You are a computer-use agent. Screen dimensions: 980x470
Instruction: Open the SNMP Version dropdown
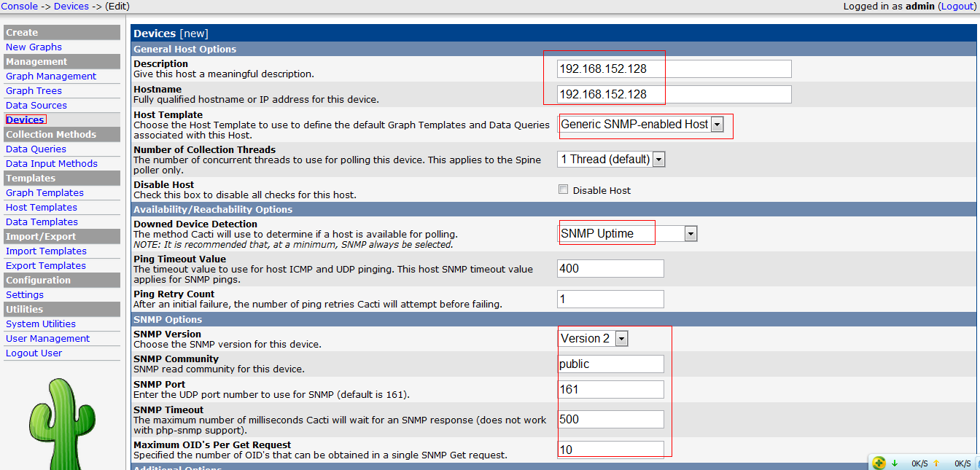point(593,338)
